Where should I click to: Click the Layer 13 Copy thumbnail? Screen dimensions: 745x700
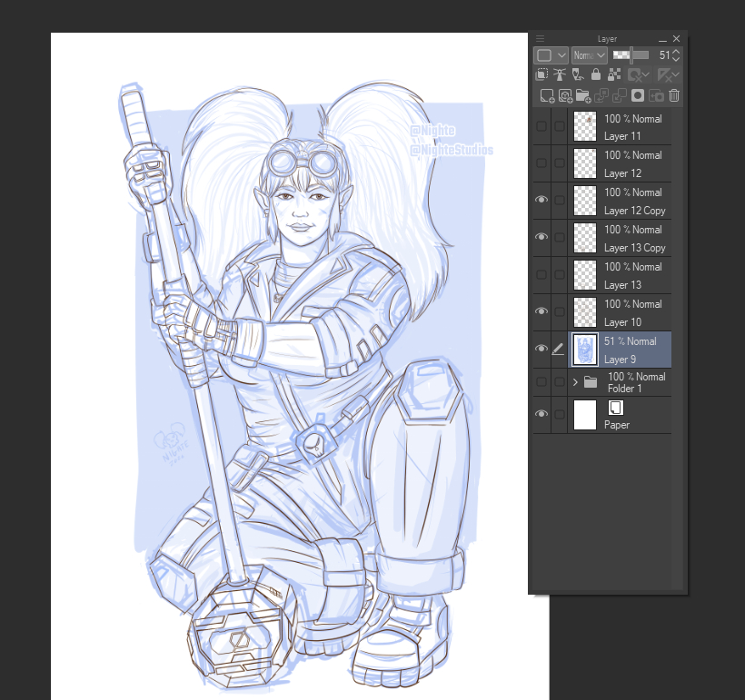(585, 238)
